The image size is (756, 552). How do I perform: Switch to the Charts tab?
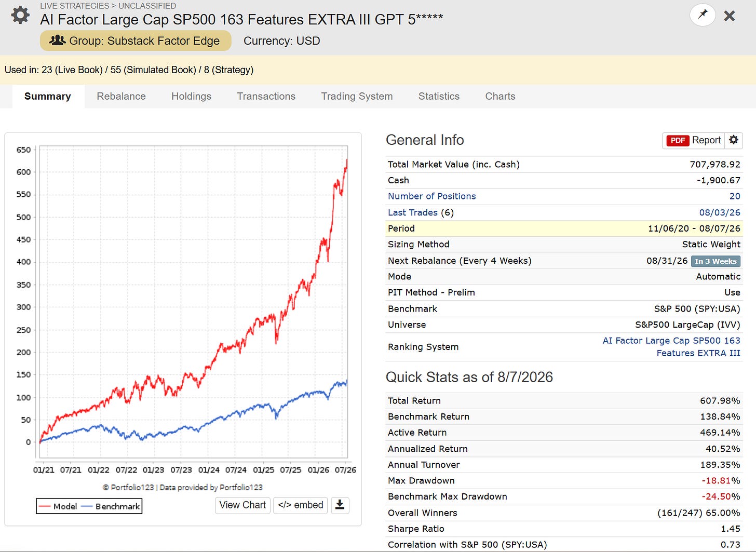(x=500, y=96)
